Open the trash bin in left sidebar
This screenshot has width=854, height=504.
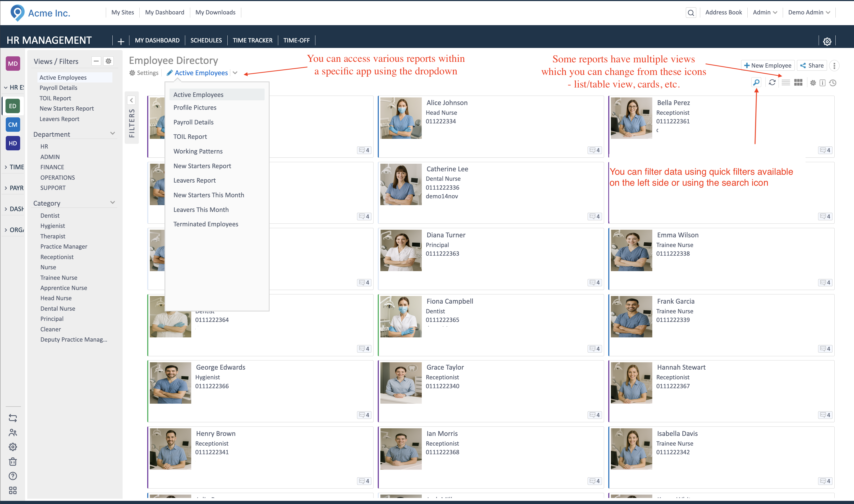pos(13,462)
